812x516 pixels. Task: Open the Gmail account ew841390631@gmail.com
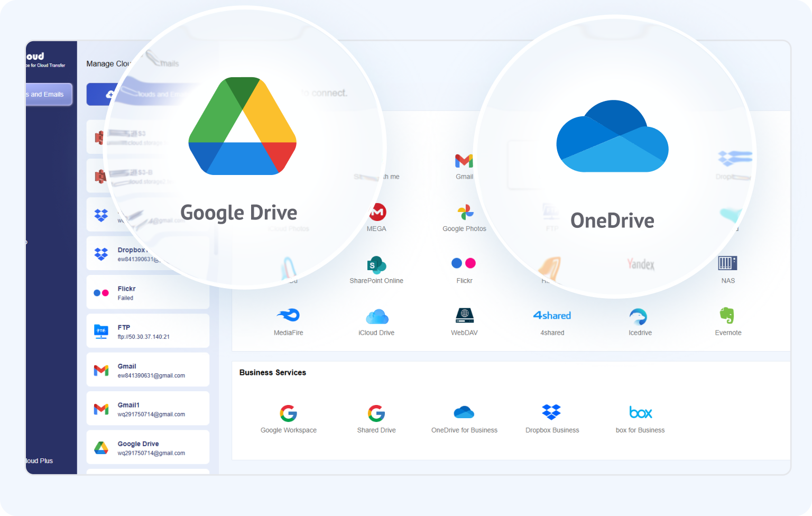pyautogui.click(x=148, y=370)
